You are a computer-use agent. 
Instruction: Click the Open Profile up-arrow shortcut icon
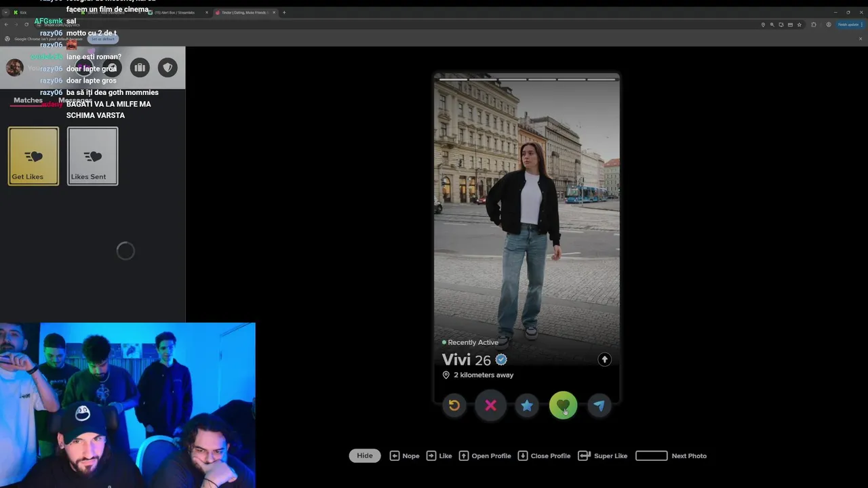point(464,455)
